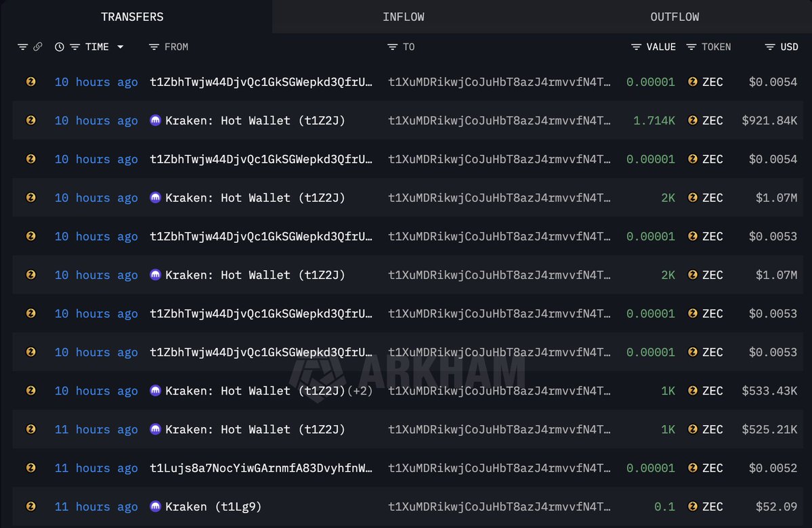Open the filter icon for the TO column
The height and width of the screenshot is (528, 812).
click(393, 47)
